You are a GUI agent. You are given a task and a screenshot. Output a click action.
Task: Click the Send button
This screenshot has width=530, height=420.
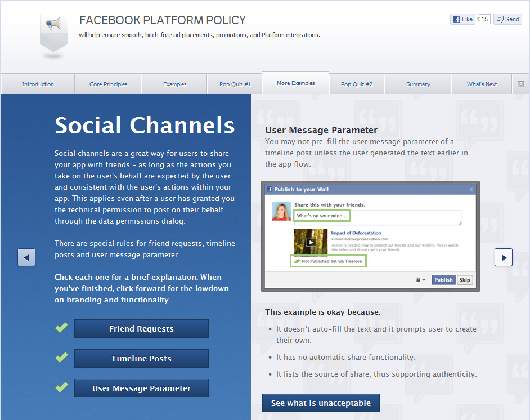tap(507, 19)
